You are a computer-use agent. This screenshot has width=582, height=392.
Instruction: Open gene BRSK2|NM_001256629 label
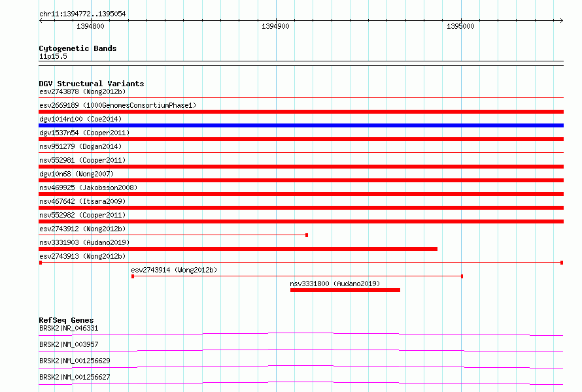pos(75,361)
